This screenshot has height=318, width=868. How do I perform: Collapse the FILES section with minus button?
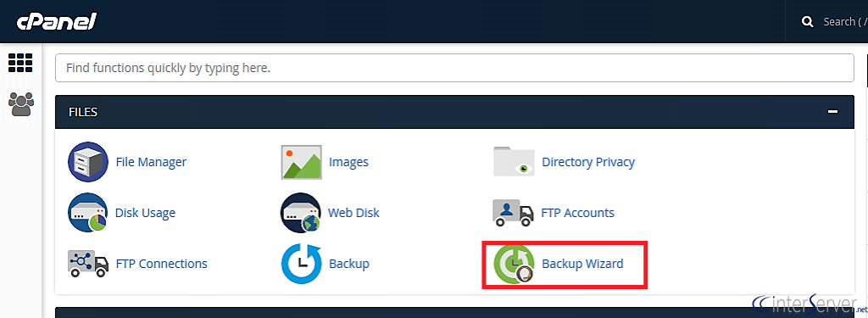point(832,112)
